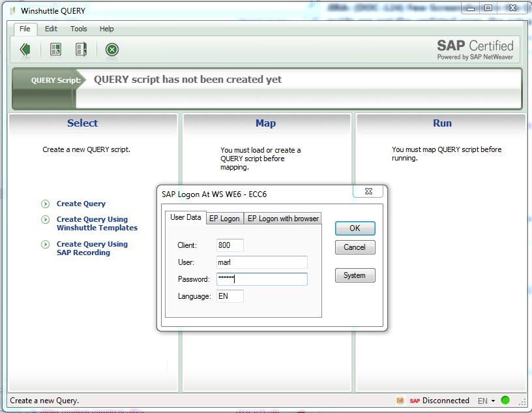Click arrow bullet beside SAP Recording option

tap(45, 244)
